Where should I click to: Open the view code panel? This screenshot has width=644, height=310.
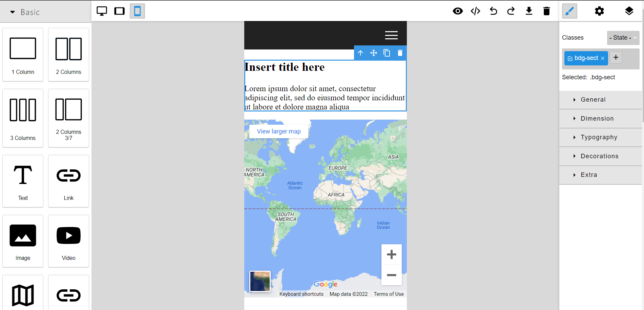pyautogui.click(x=476, y=11)
